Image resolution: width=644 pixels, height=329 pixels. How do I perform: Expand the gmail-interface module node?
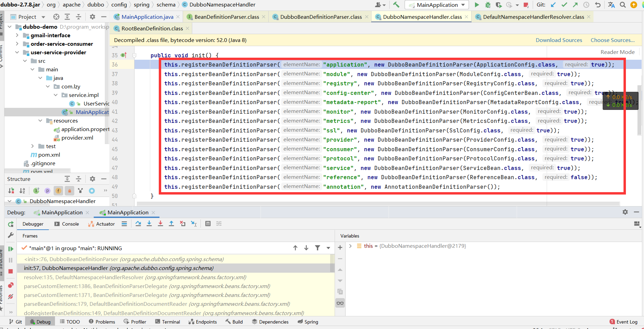(x=17, y=35)
